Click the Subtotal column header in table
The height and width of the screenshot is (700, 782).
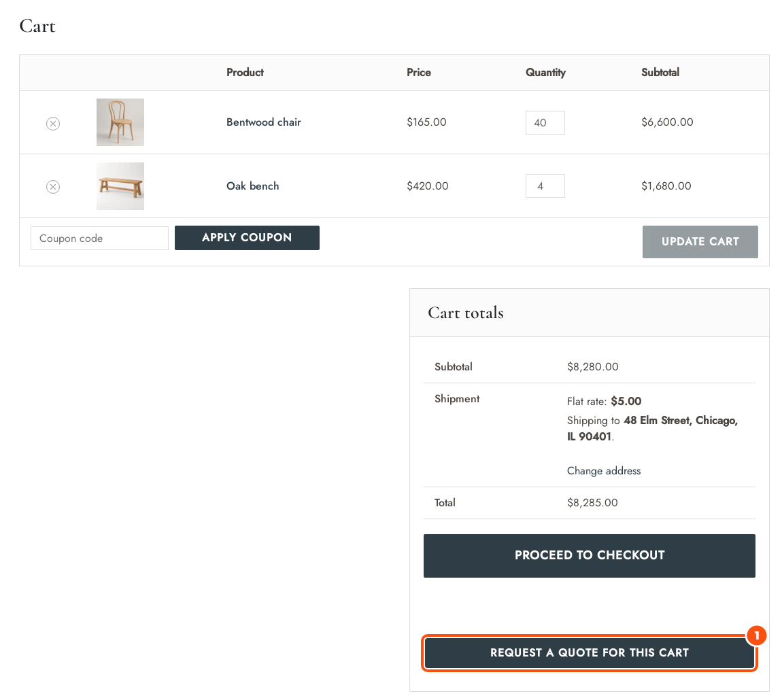coord(660,72)
